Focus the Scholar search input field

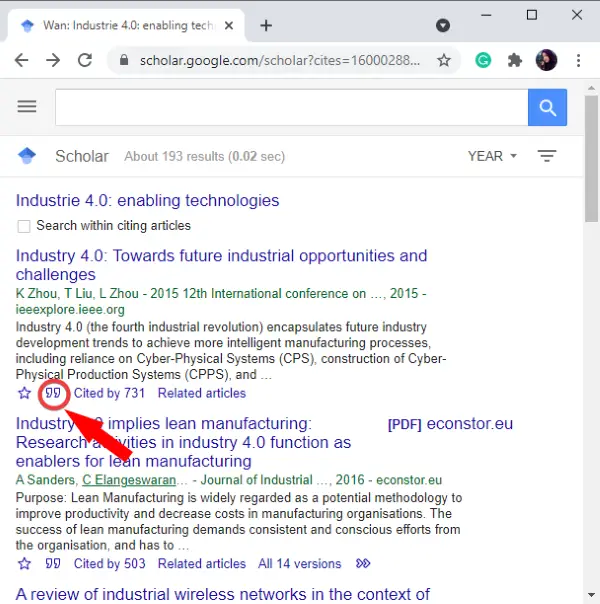(x=292, y=107)
